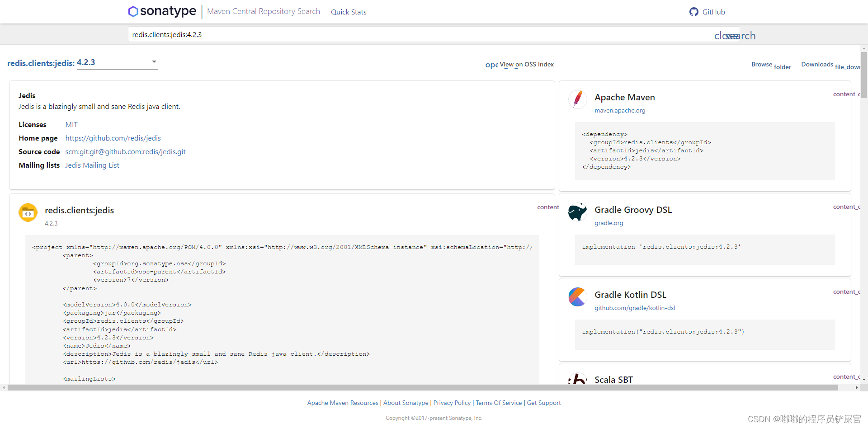The image size is (868, 428).
Task: Visit maven.apache.org link
Action: (620, 110)
